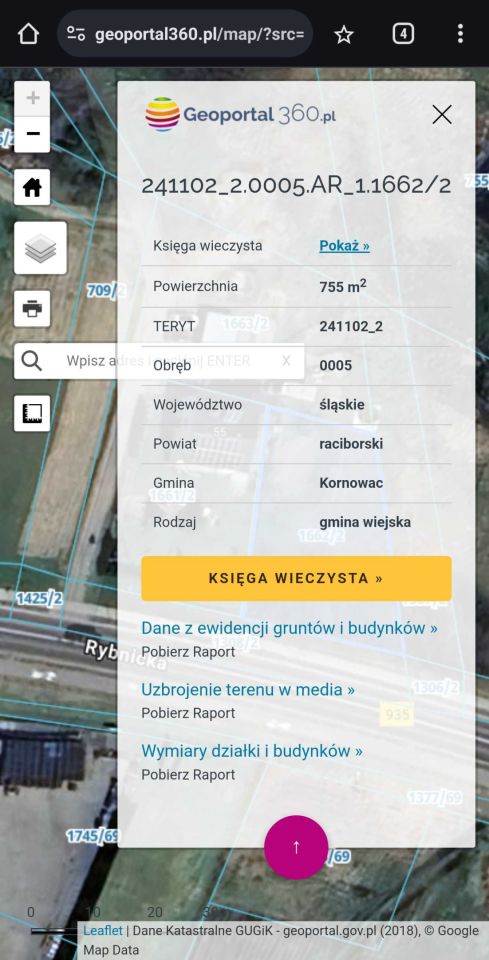Image resolution: width=489 pixels, height=960 pixels.
Task: Select the measure ruler tool
Action: point(32,413)
